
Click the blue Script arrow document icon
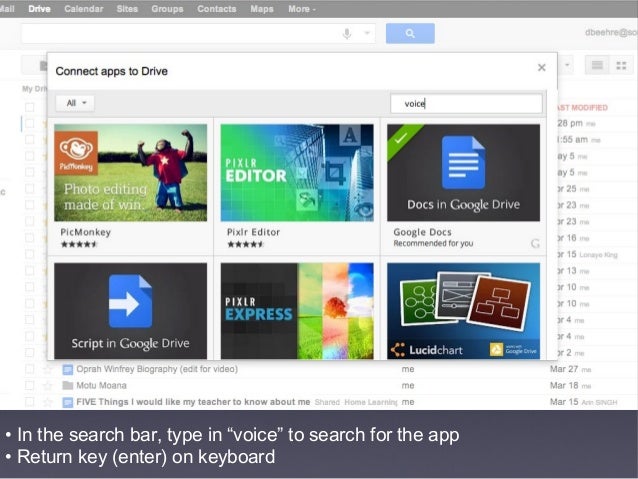(x=131, y=301)
